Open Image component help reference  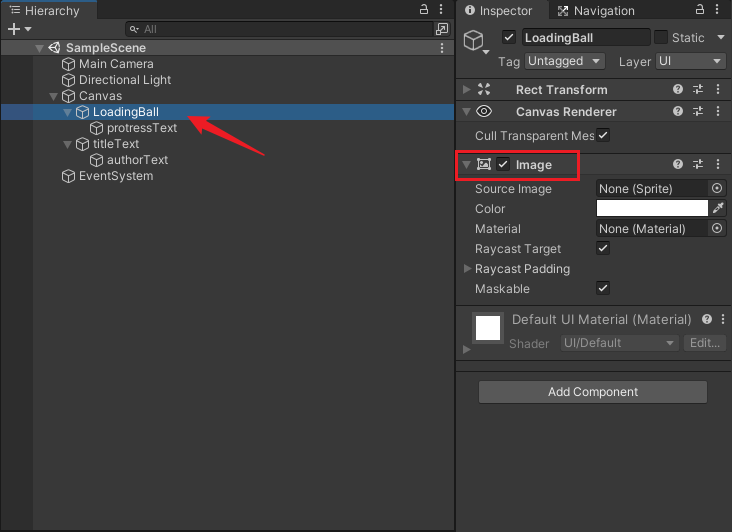[678, 164]
